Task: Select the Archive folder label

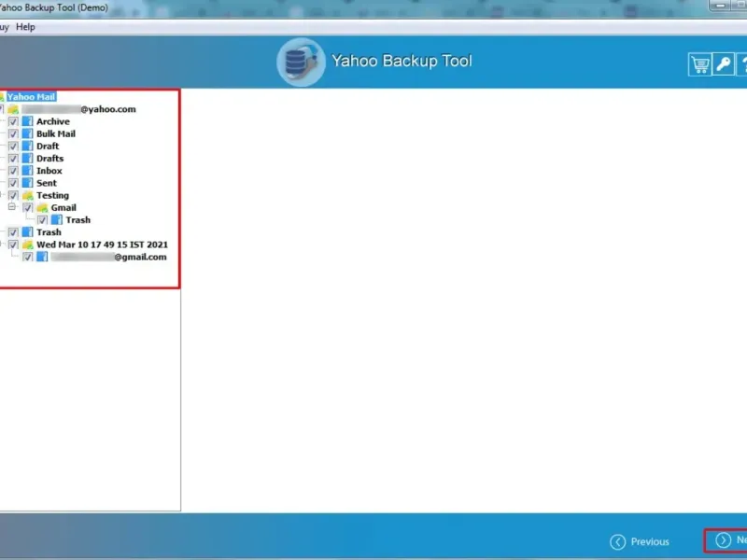Action: click(53, 121)
